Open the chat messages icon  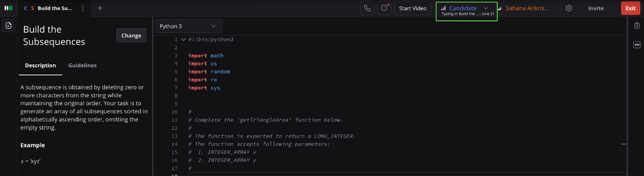pyautogui.click(x=384, y=8)
